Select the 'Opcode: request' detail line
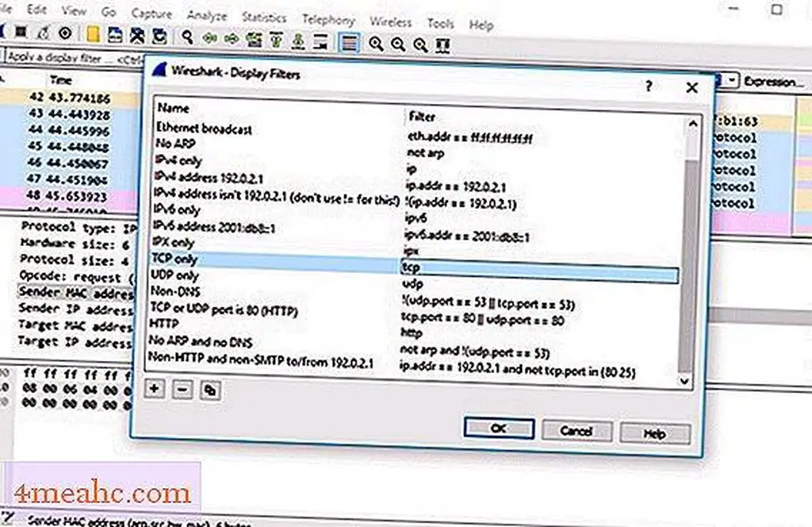Image resolution: width=812 pixels, height=527 pixels. click(77, 276)
